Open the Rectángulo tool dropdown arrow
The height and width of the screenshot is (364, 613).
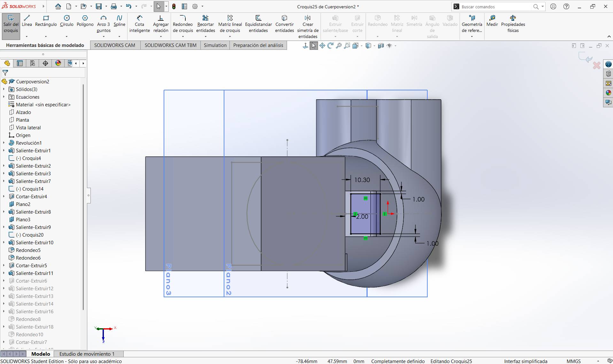pos(46,36)
